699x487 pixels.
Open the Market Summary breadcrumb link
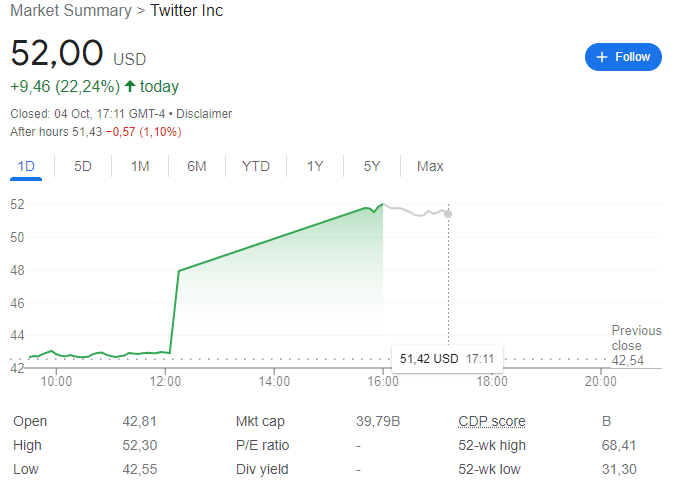tap(70, 11)
